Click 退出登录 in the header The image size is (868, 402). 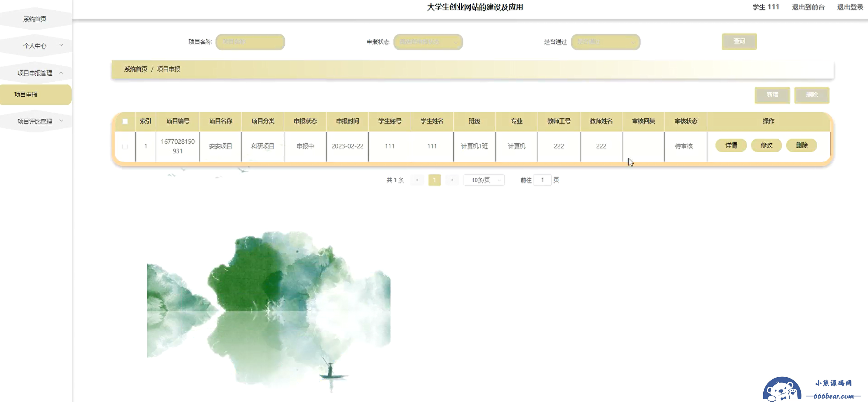(850, 7)
